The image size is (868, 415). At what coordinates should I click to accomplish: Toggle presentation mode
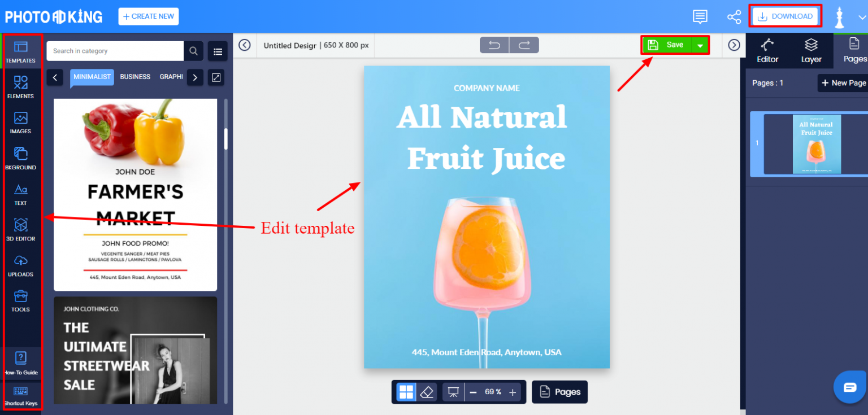point(453,391)
